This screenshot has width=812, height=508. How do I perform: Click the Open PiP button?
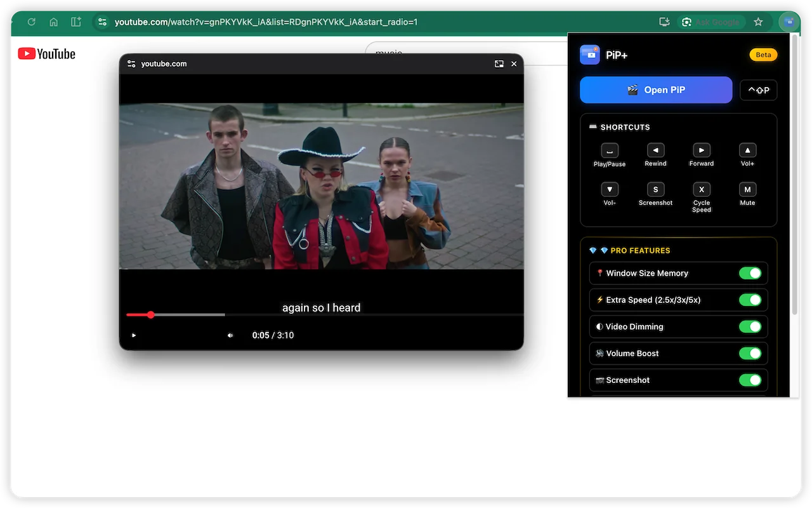[656, 90]
